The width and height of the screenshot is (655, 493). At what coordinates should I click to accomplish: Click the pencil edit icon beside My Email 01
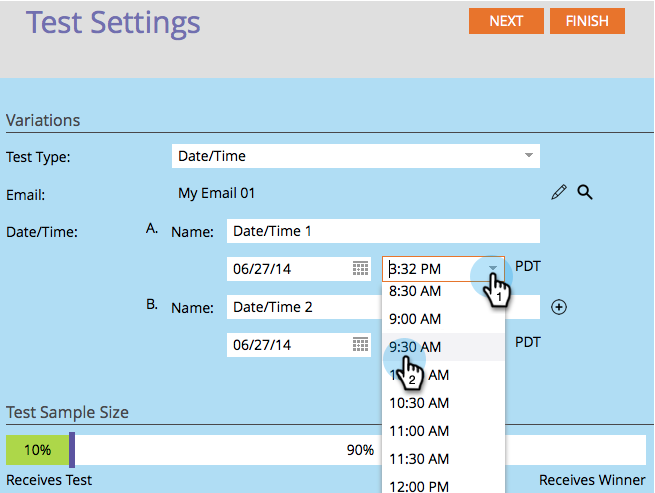point(559,193)
